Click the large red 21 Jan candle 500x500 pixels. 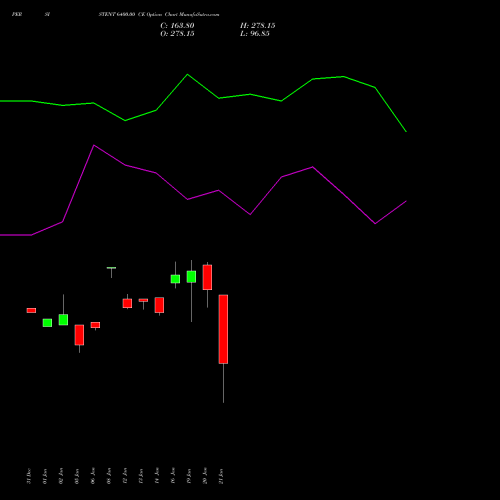(x=223, y=329)
